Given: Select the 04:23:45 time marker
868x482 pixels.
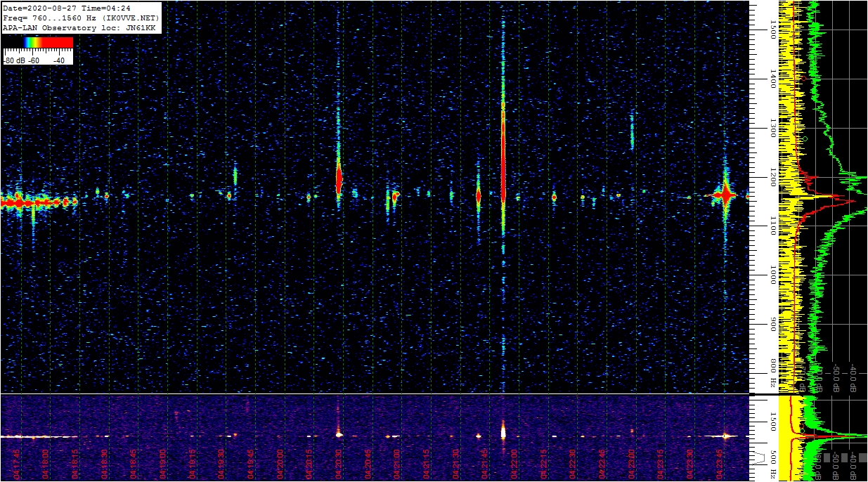Looking at the screenshot, I should pos(719,464).
